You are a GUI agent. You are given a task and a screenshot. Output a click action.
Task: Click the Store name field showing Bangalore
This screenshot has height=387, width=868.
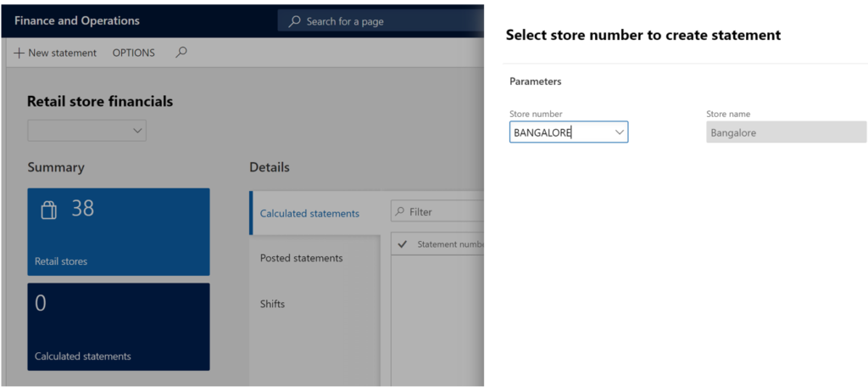tap(786, 132)
